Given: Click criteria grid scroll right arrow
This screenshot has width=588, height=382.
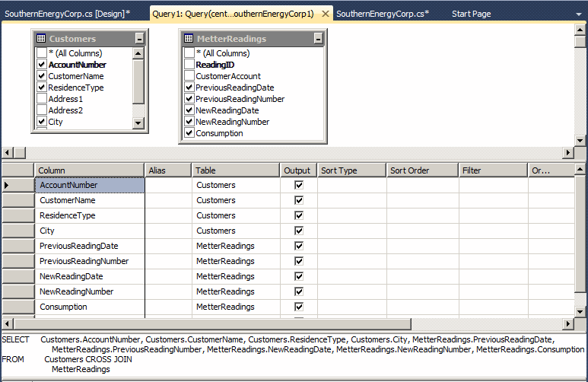Looking at the screenshot, I should pos(568,323).
